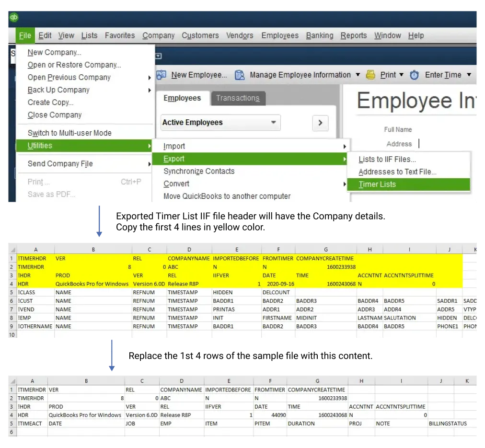Click the !EMP cell in first spreadsheet
The height and width of the screenshot is (448, 485).
[x=35, y=318]
